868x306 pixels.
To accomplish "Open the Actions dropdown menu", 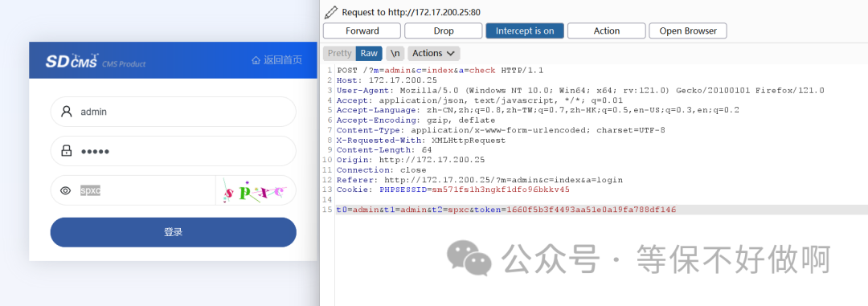I will click(433, 53).
